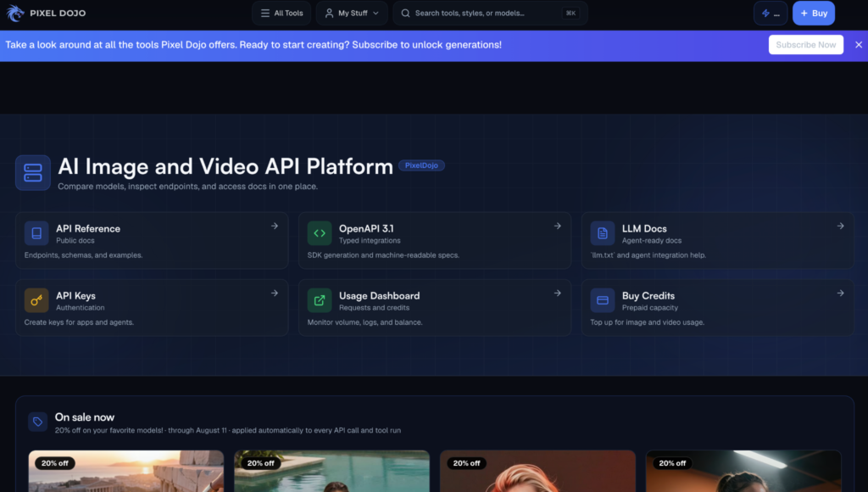Click the Pixel Dojo dragon logo
Viewport: 868px width, 492px height.
coord(15,13)
